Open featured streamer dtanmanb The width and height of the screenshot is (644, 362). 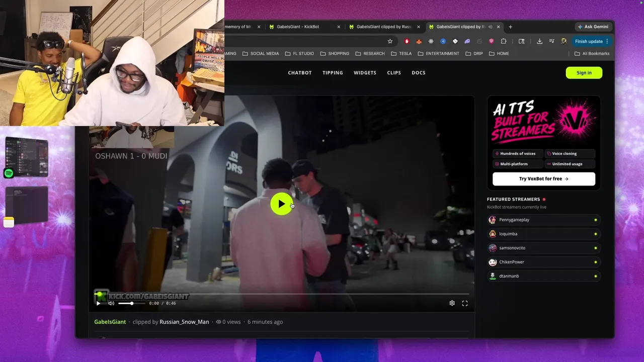coord(544,276)
